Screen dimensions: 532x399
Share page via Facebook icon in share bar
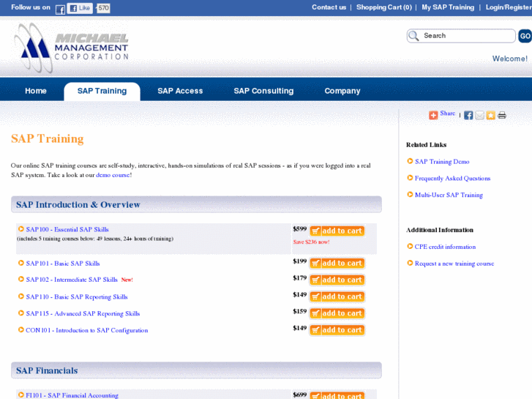468,115
